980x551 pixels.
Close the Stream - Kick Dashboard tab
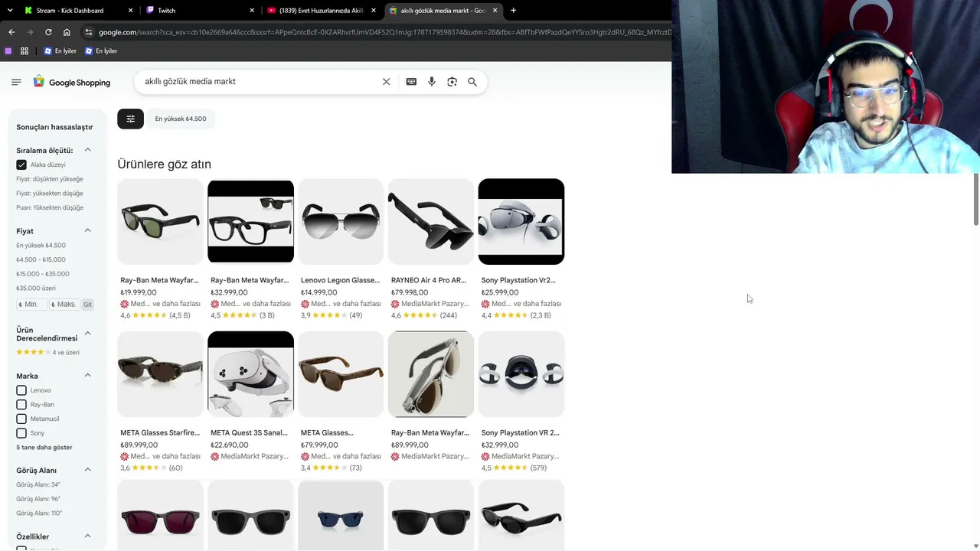coord(131,11)
